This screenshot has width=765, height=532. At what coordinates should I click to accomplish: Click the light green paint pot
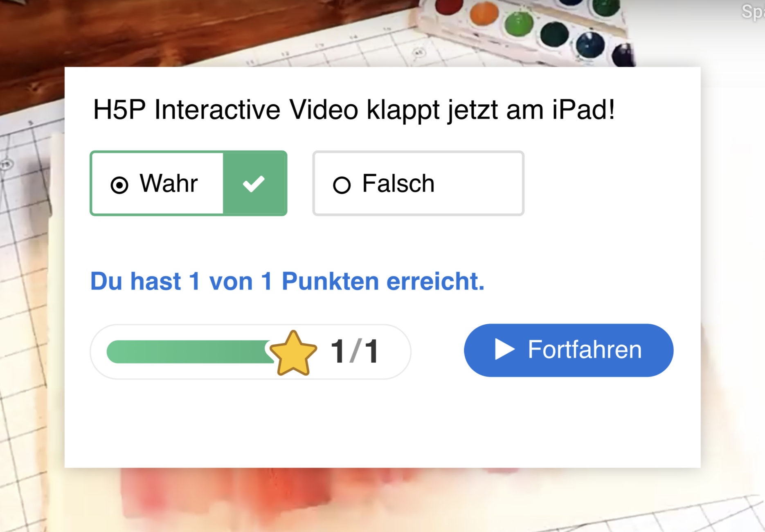519,23
